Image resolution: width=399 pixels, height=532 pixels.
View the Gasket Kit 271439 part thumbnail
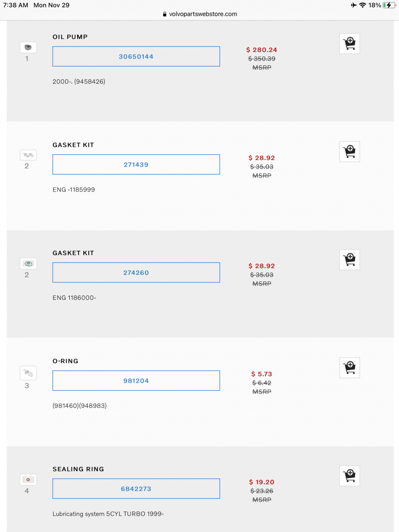point(27,155)
